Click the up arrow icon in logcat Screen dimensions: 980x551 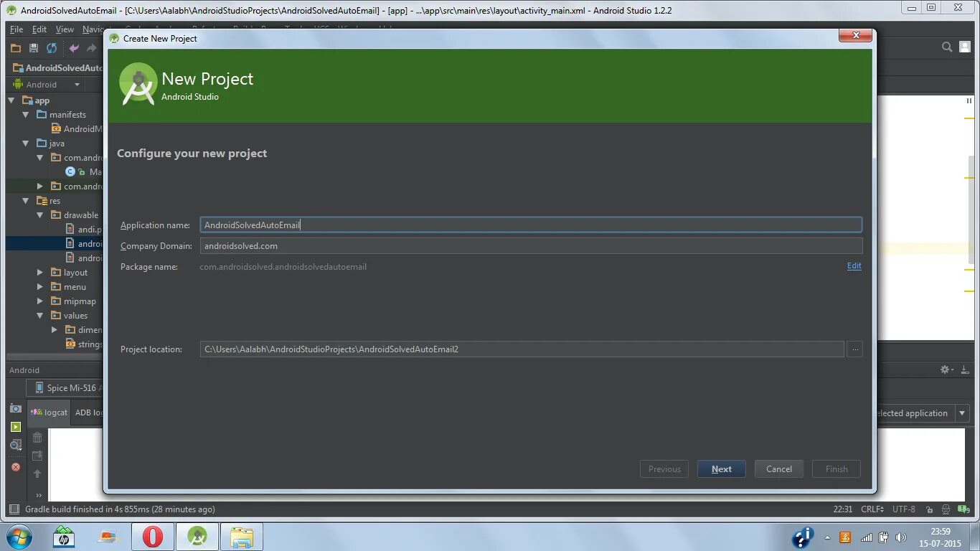[37, 474]
